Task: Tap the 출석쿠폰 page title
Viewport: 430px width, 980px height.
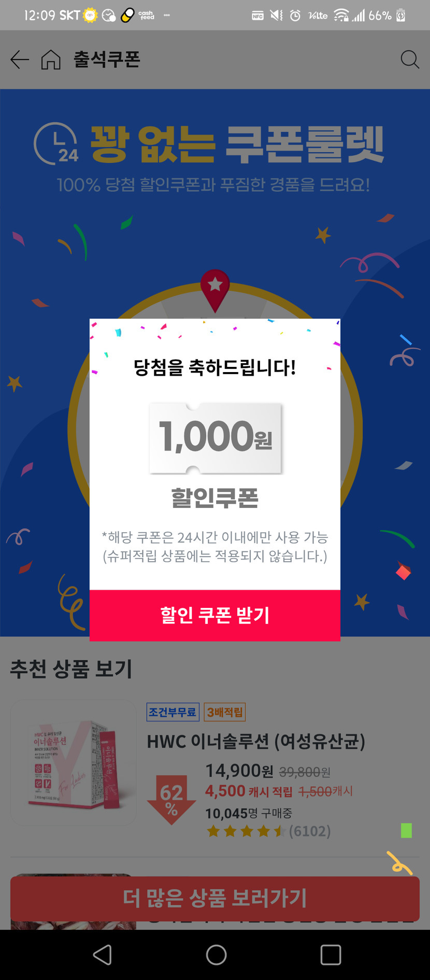Action: [107, 60]
